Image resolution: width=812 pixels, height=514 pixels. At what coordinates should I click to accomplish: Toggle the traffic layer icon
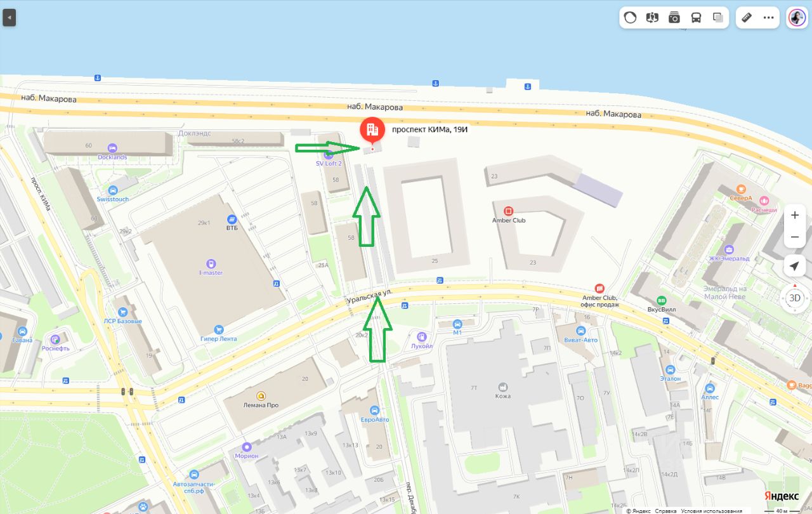pyautogui.click(x=630, y=18)
